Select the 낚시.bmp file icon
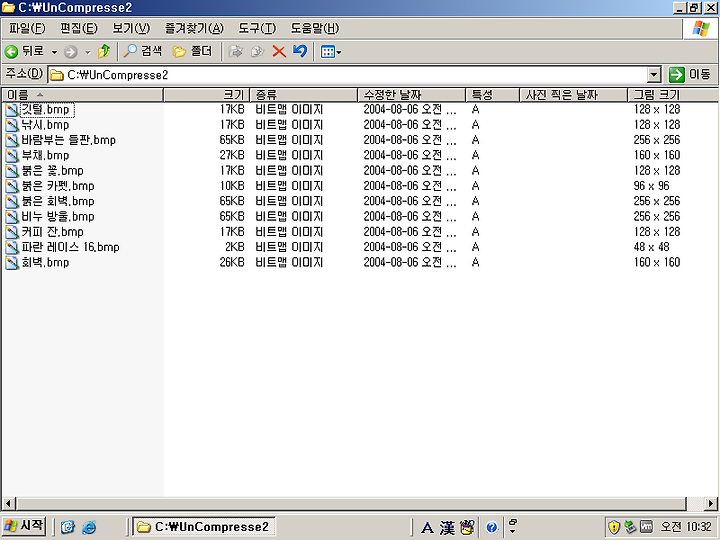 (x=12, y=125)
